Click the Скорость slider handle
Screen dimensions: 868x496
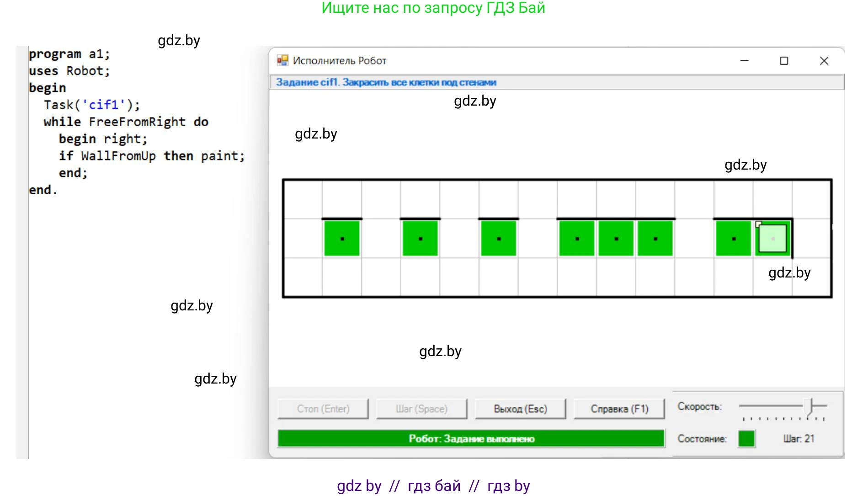click(810, 406)
